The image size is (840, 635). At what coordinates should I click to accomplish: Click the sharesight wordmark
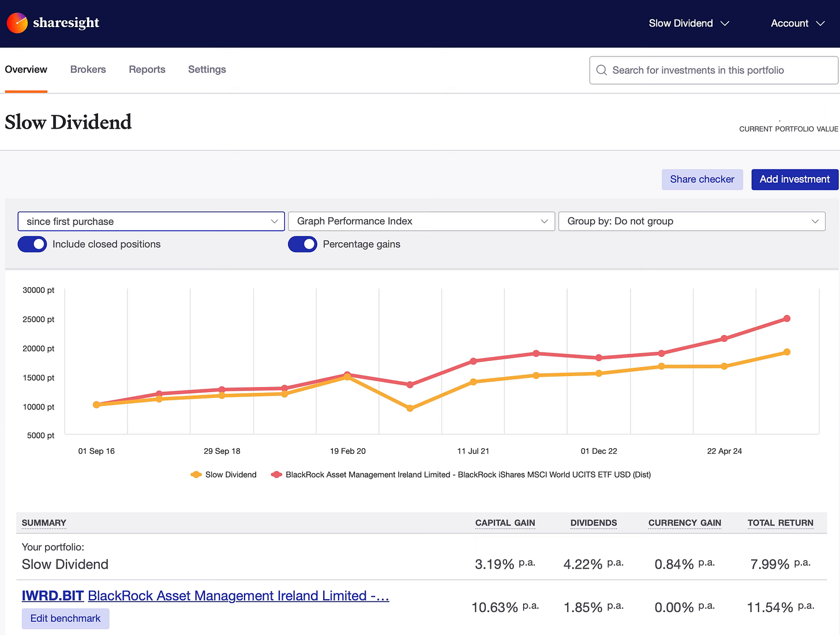(66, 23)
